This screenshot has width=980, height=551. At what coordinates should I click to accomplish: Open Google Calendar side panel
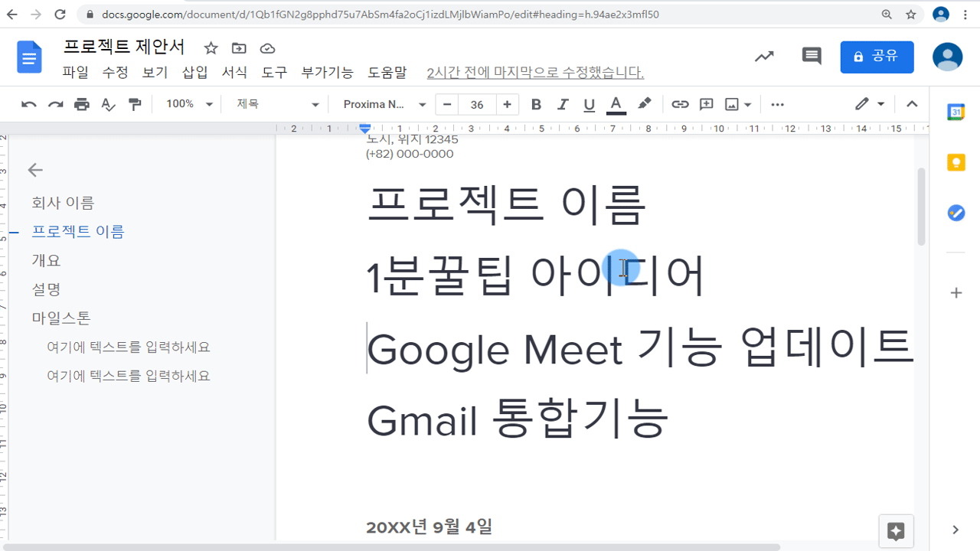pyautogui.click(x=956, y=112)
